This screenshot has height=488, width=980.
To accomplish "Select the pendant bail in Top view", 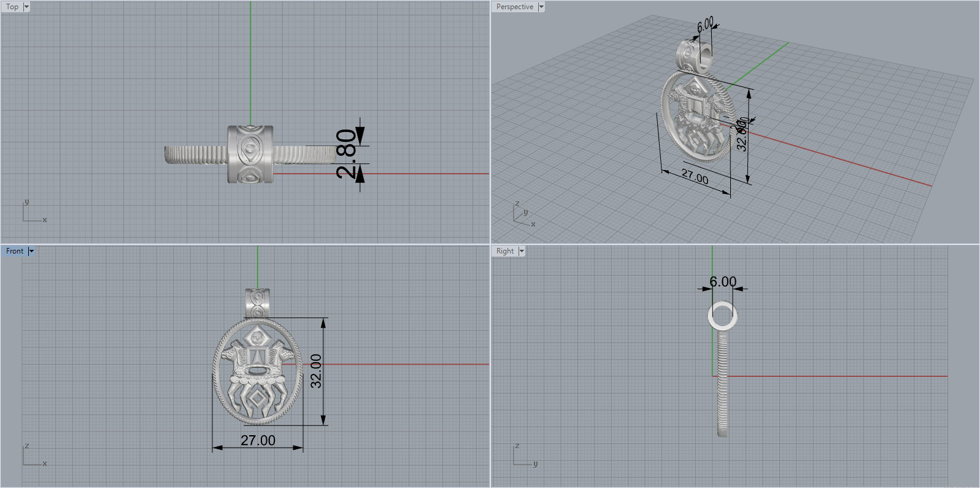I will (x=250, y=154).
